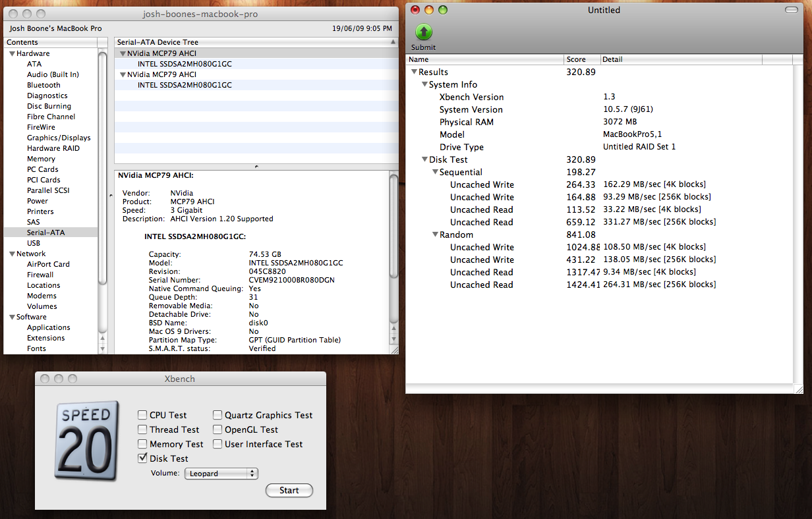This screenshot has height=519, width=812.
Task: Select Disc Burning in the sidebar
Action: pyautogui.click(x=49, y=106)
